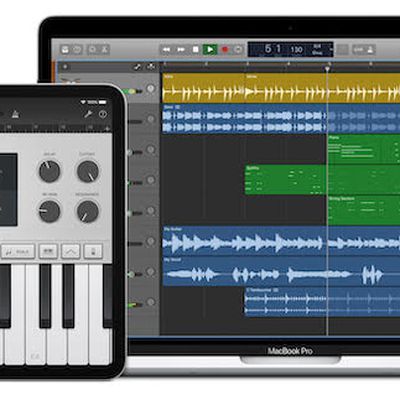Select the My Vocal audio region
This screenshot has width=400, height=400.
click(281, 272)
